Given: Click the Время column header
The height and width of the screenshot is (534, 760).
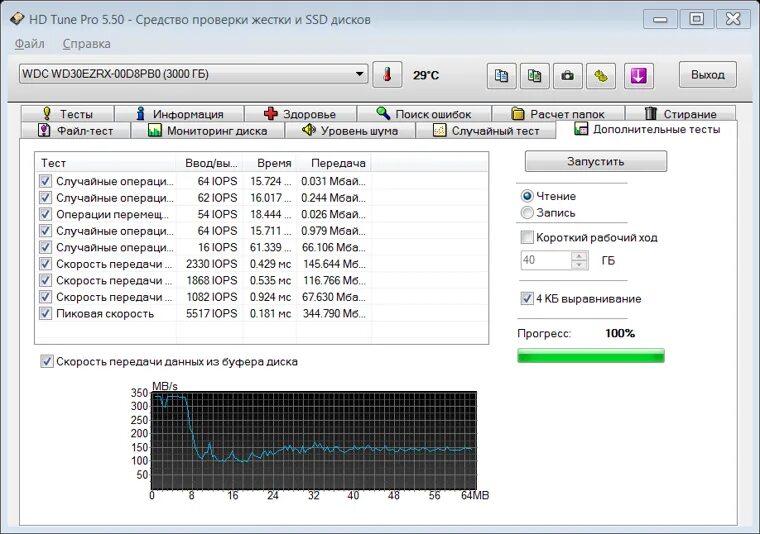Looking at the screenshot, I should [x=270, y=163].
